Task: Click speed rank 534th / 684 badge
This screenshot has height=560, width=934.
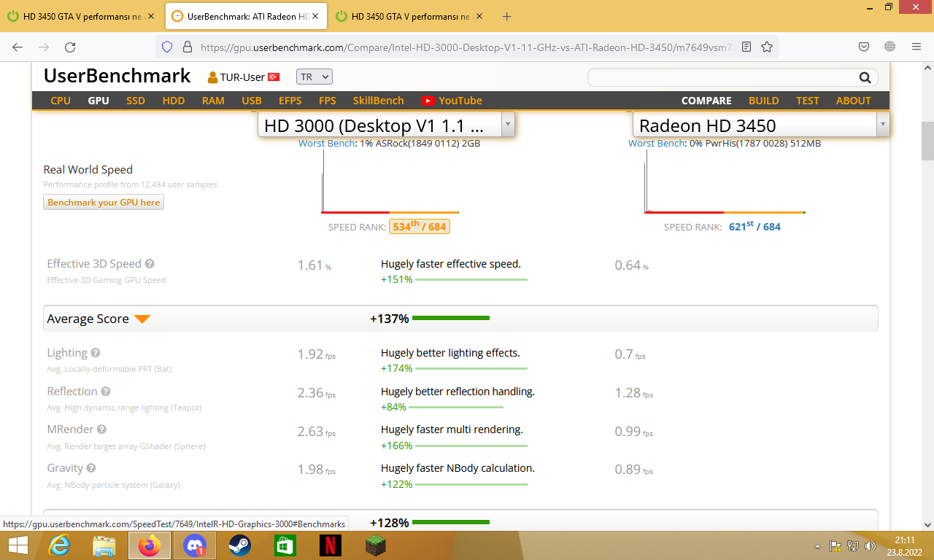Action: (x=420, y=227)
